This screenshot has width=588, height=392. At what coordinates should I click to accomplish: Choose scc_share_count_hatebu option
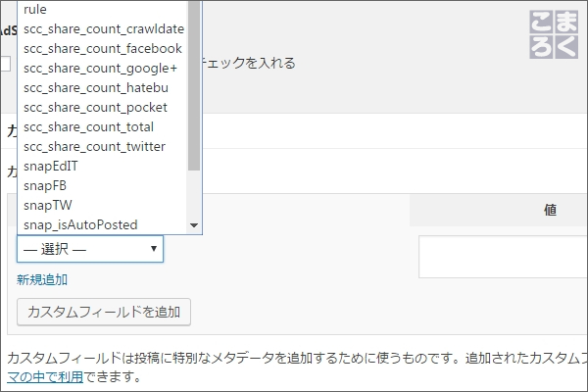click(x=102, y=88)
